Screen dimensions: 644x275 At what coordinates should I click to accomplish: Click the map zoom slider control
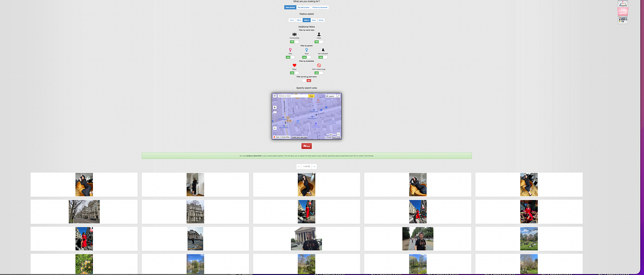(275, 112)
